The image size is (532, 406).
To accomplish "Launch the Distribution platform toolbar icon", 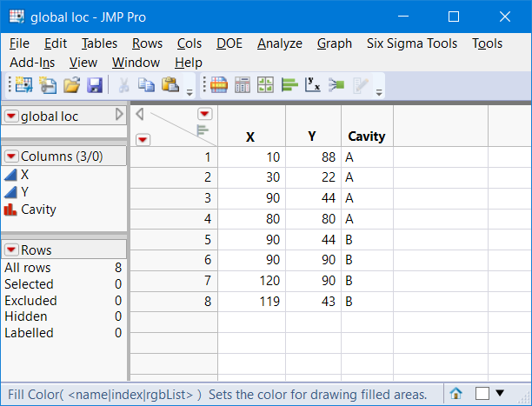I will pyautogui.click(x=288, y=85).
